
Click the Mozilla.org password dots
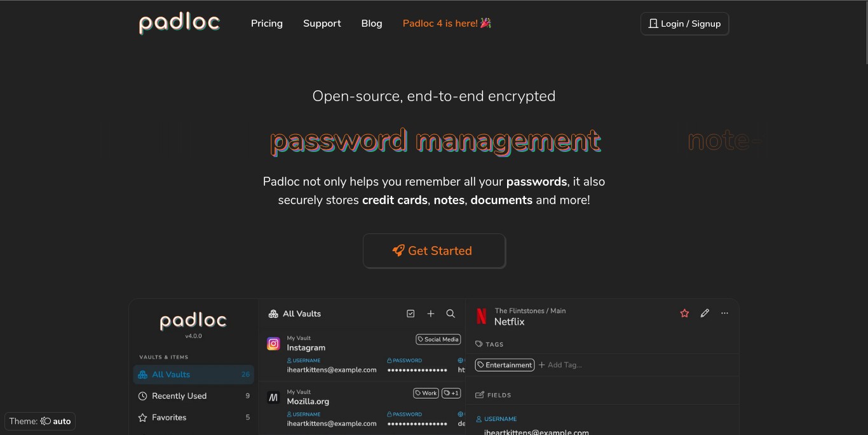[x=417, y=424]
